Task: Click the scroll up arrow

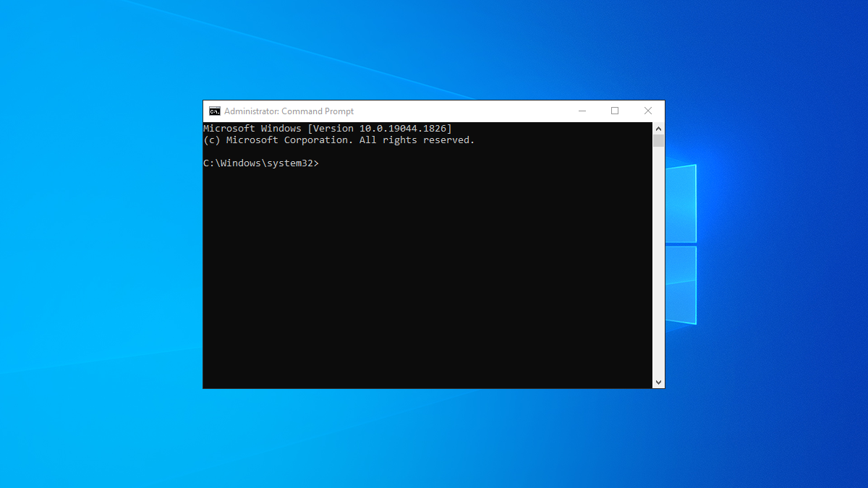Action: tap(658, 127)
